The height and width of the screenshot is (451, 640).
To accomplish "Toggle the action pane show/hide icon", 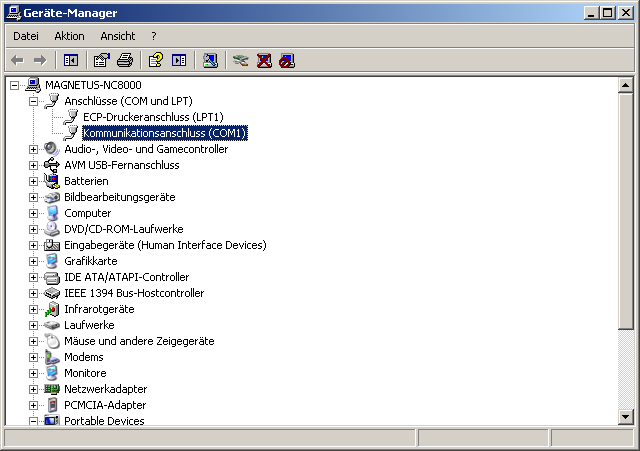I will 179,61.
